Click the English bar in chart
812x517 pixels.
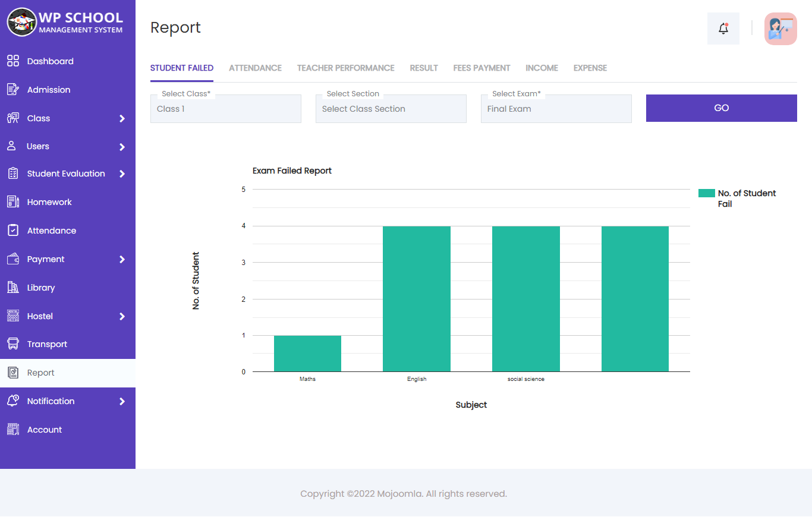tap(417, 299)
